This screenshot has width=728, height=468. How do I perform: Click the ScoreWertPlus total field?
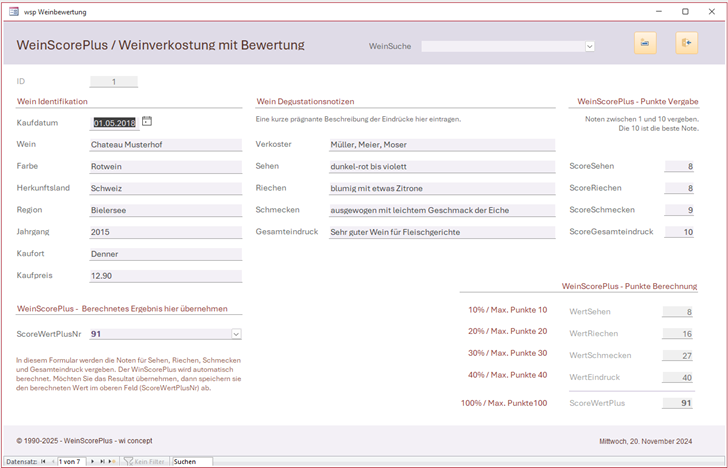click(677, 403)
